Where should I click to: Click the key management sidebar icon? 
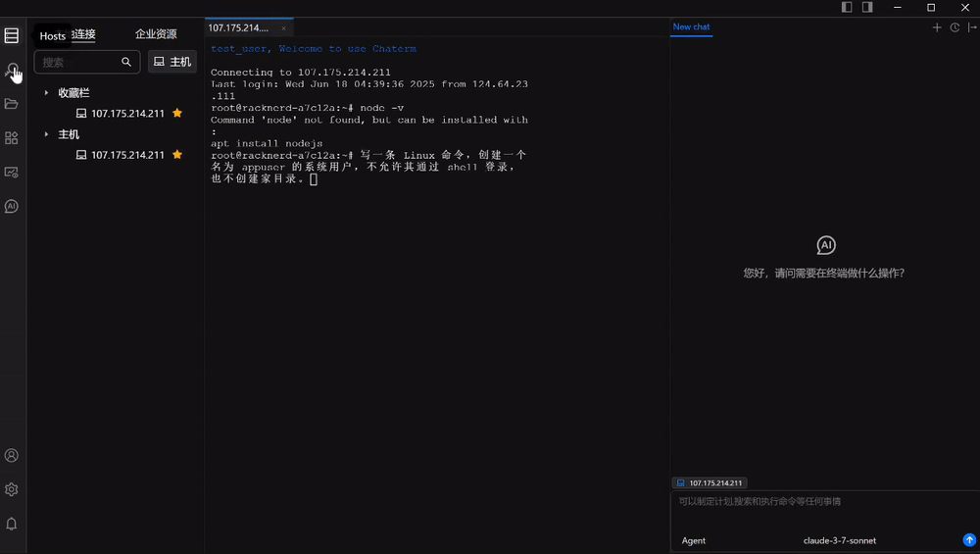(x=11, y=70)
